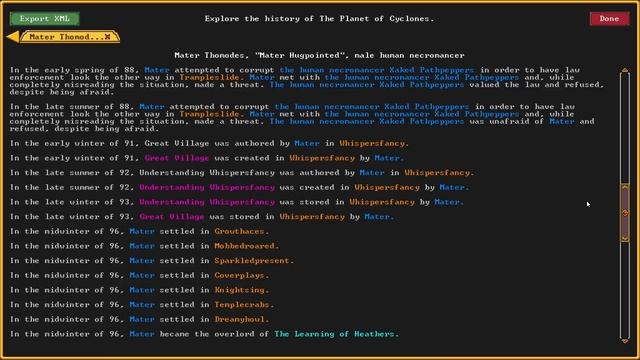Open Mater link in 'Great Village was authored' row
This screenshot has height=360, width=640.
coord(307,143)
